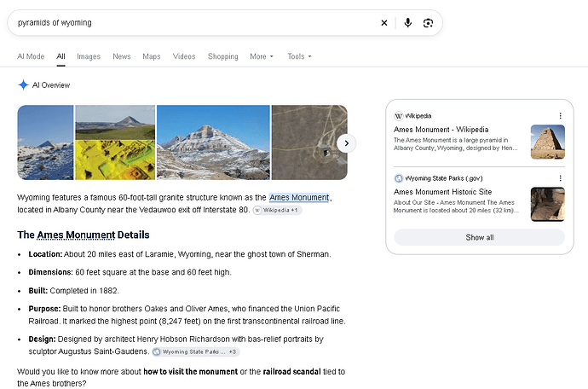The image size is (588, 389).
Task: Open the yellow-green lidar map thumbnail
Action: (x=115, y=160)
